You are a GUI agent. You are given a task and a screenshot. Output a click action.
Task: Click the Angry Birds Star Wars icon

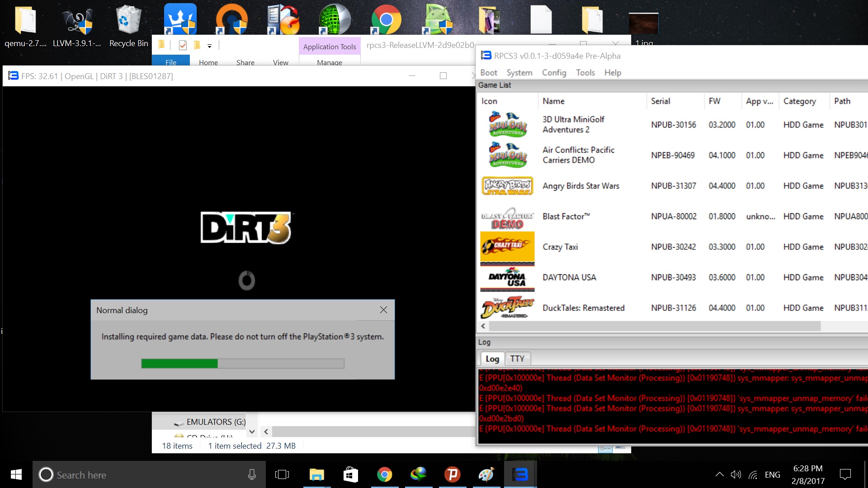point(507,186)
